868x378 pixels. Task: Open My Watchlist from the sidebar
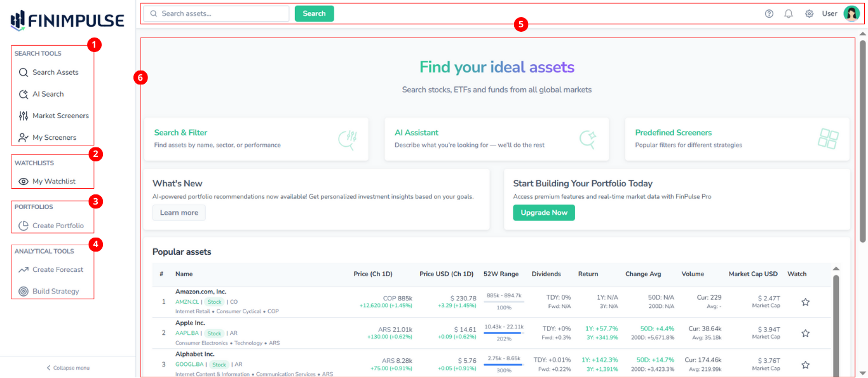click(47, 181)
